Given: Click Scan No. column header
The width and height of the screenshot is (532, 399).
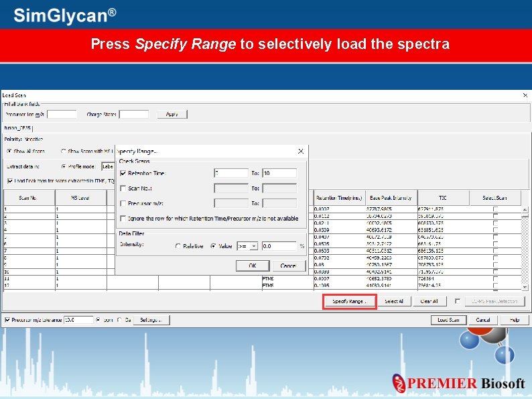Looking at the screenshot, I should click(x=29, y=198).
